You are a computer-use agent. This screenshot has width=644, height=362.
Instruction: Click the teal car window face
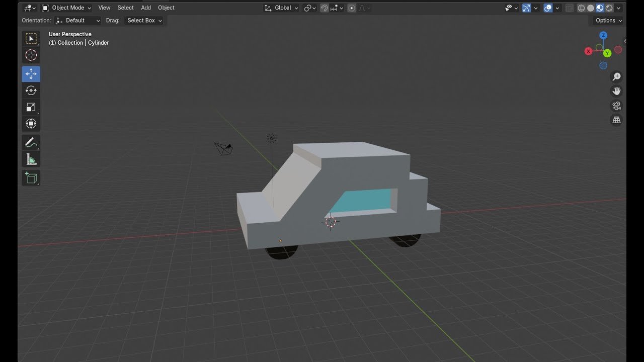click(363, 200)
